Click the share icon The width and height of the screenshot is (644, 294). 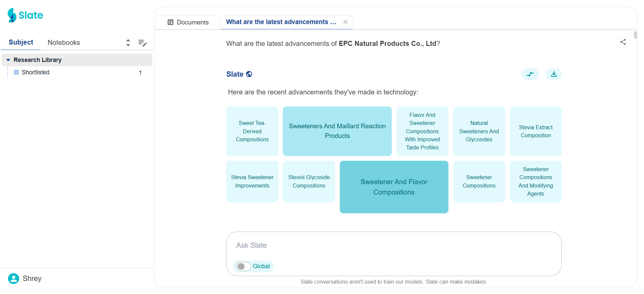(x=623, y=42)
